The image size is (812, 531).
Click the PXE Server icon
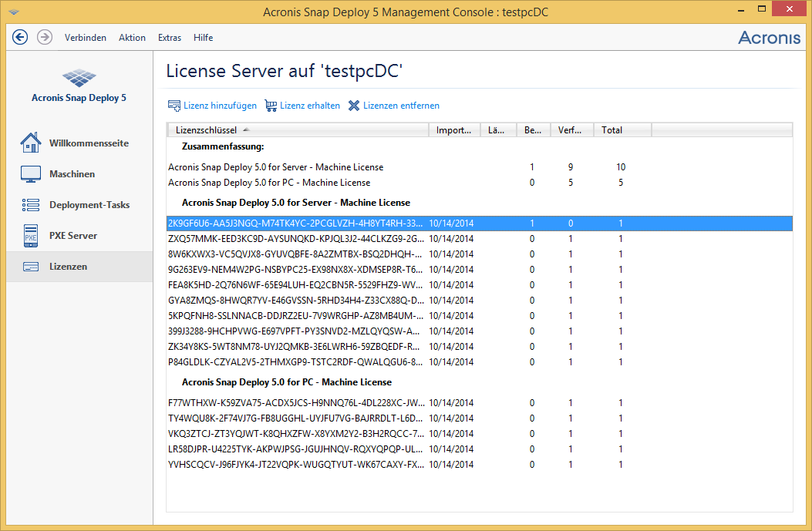click(x=31, y=236)
